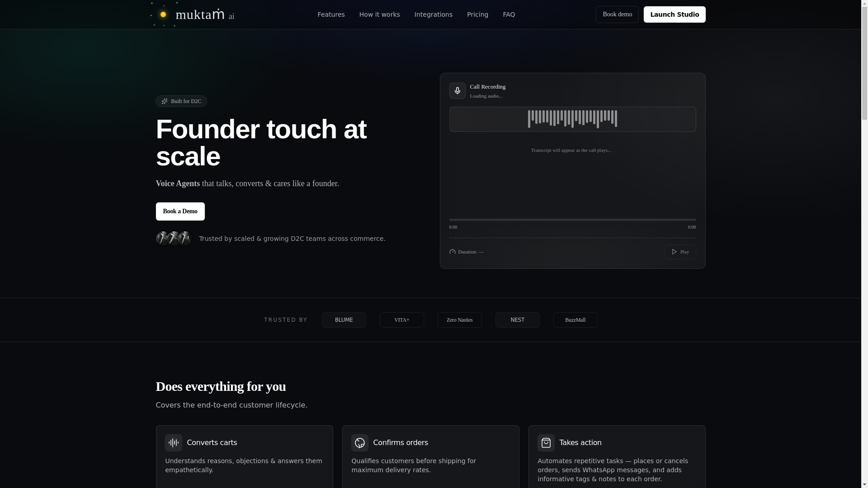Click the Confirms orders circular icon
This screenshot has height=488, width=868.
360,443
